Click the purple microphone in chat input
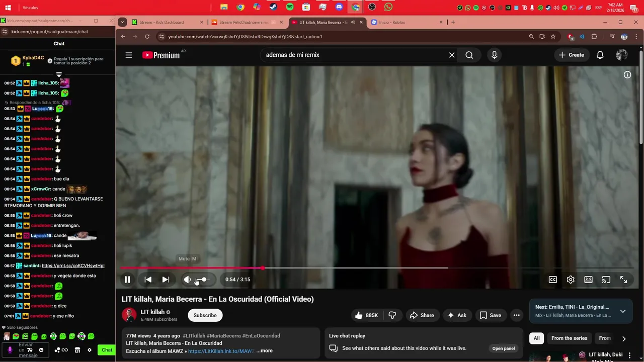Viewport: 644px width, 362px height. 10,350
